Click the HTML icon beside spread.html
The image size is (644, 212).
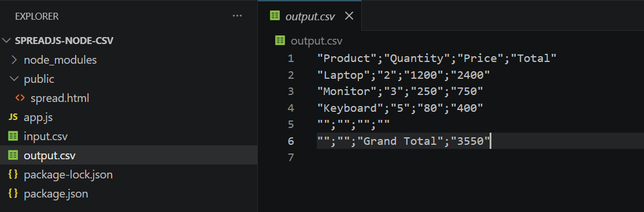pyautogui.click(x=20, y=98)
